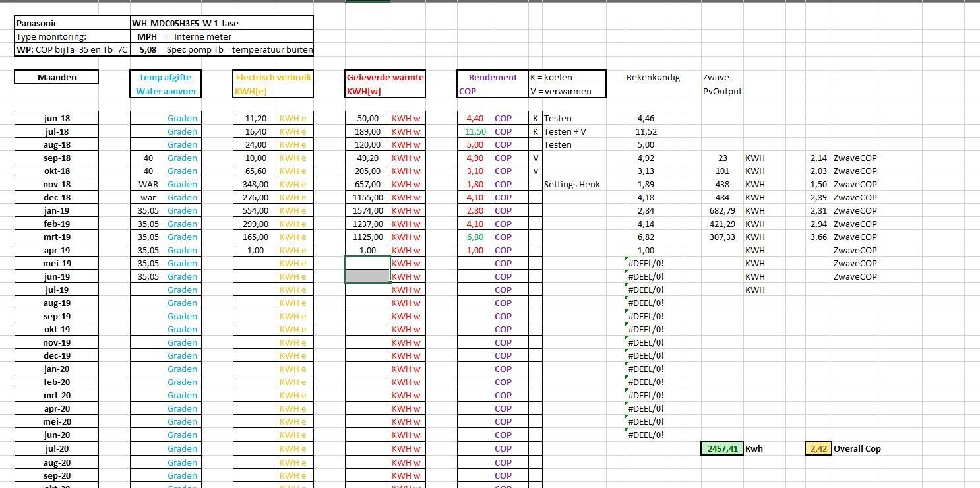This screenshot has height=488, width=980.
Task: Select the 1574,00 delivered heat value
Action: tap(368, 210)
